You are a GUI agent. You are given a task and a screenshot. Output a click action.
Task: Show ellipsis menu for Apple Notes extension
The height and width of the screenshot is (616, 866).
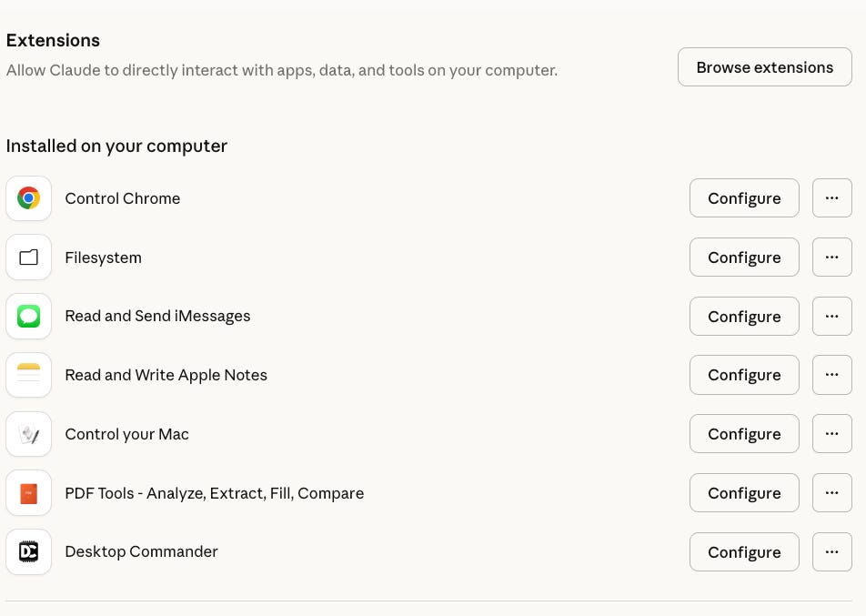coord(831,375)
